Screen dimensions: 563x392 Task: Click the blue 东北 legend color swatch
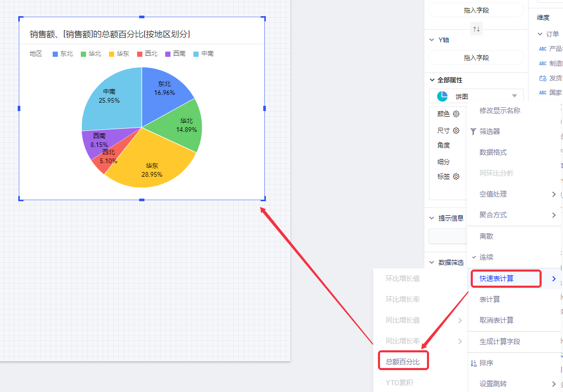click(55, 54)
